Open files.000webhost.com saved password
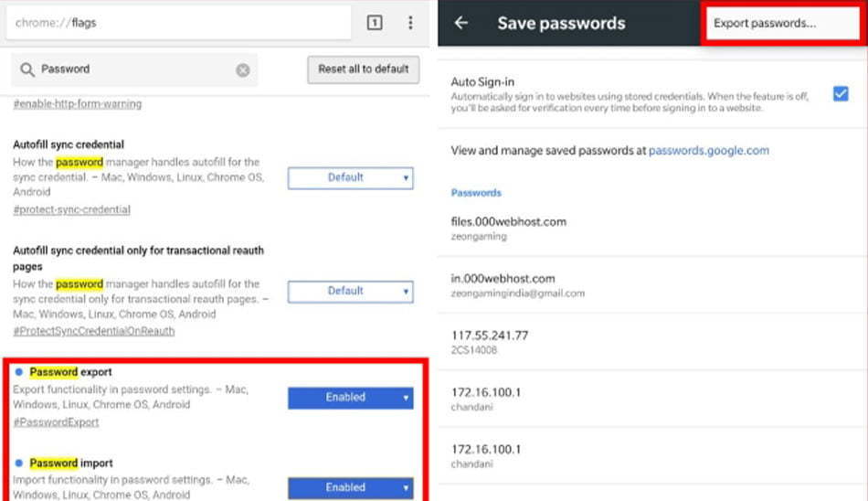Viewport: 868px width, 501px height. (652, 229)
